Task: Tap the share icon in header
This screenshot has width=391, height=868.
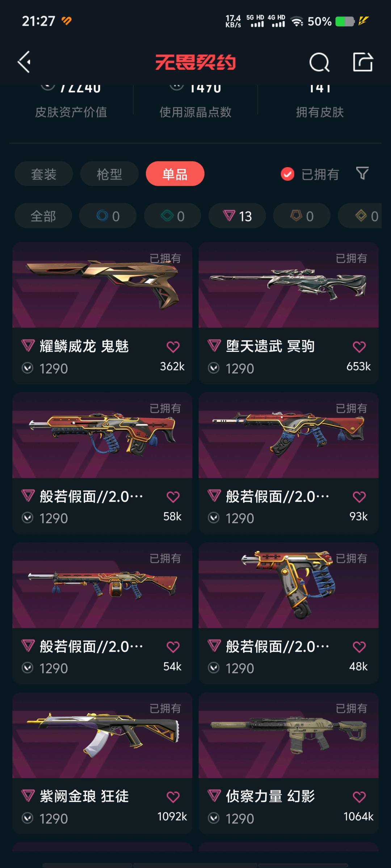Action: pyautogui.click(x=363, y=62)
